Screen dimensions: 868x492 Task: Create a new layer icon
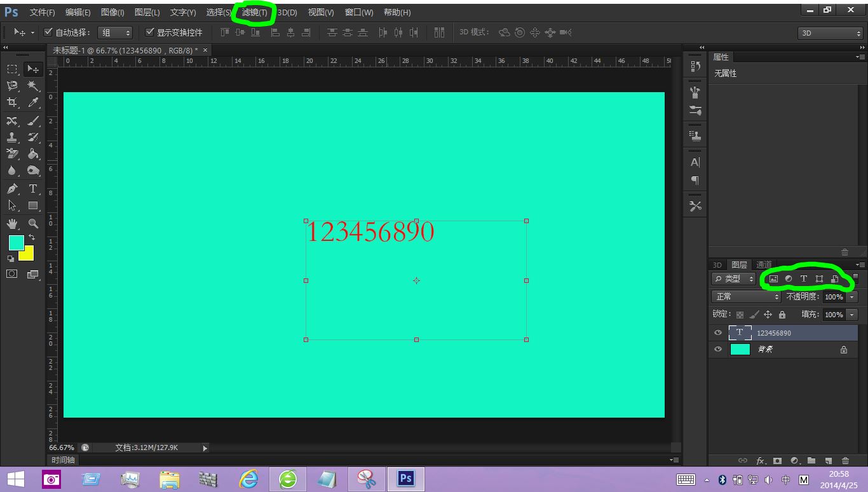(828, 461)
